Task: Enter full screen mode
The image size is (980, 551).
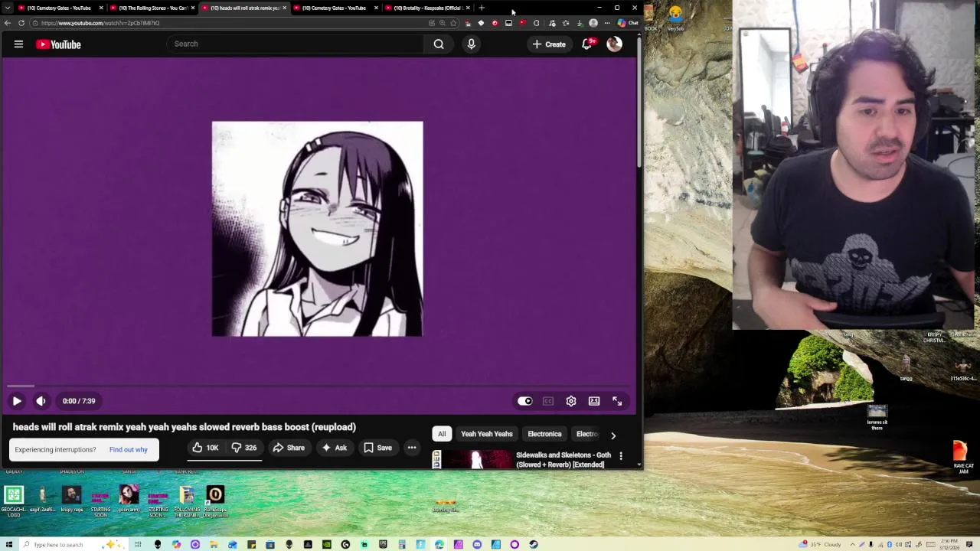Action: coord(617,401)
